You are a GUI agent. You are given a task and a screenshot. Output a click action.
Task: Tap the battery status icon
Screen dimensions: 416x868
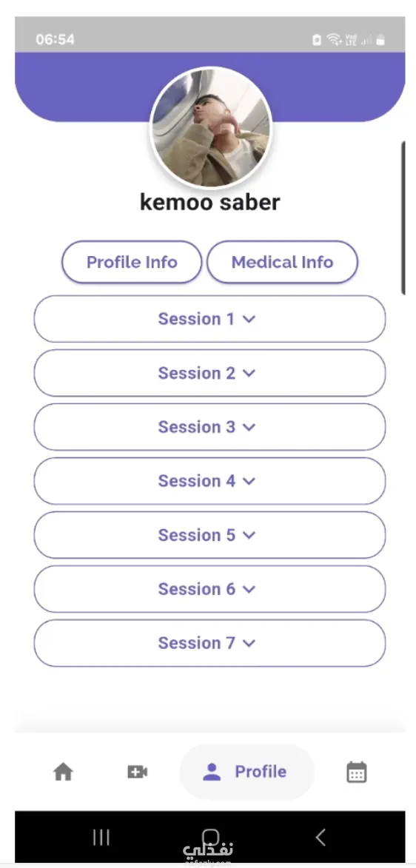[x=380, y=40]
